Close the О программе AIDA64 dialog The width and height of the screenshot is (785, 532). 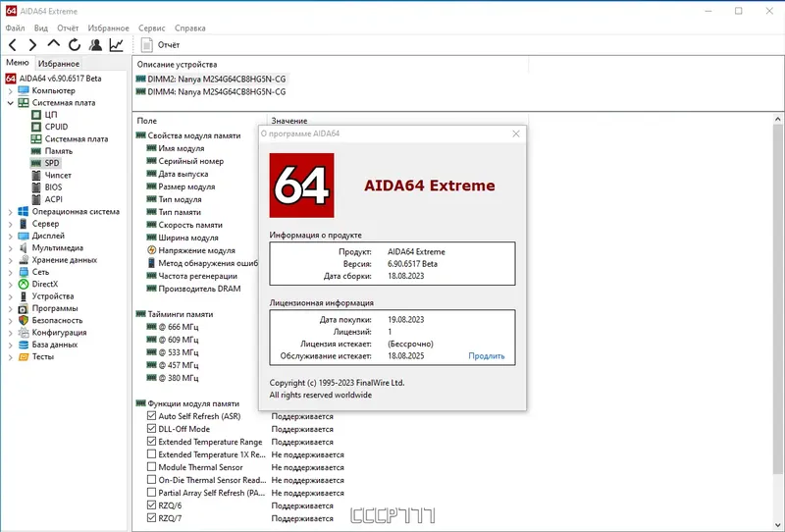[516, 133]
